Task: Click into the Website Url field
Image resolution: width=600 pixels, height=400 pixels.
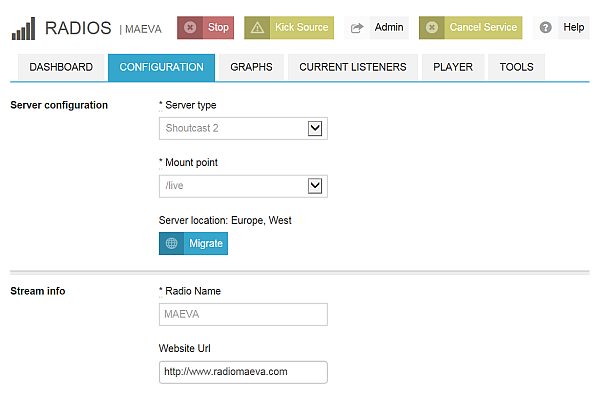Action: [243, 372]
